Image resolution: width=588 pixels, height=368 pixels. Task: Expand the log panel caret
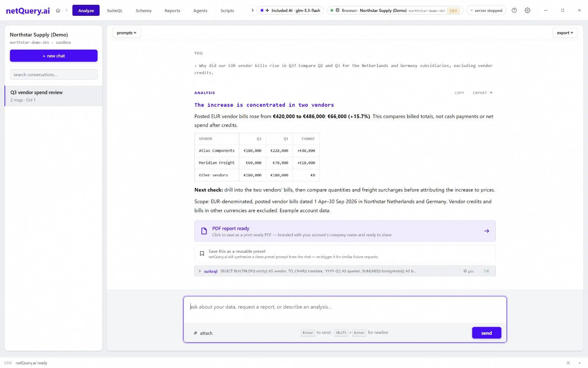click(580, 363)
